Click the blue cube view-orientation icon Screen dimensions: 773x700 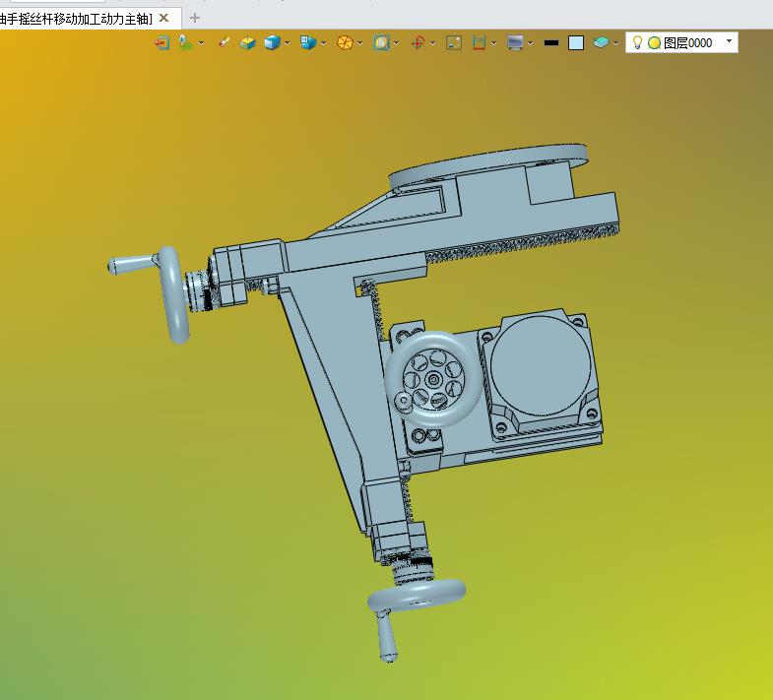click(x=308, y=42)
